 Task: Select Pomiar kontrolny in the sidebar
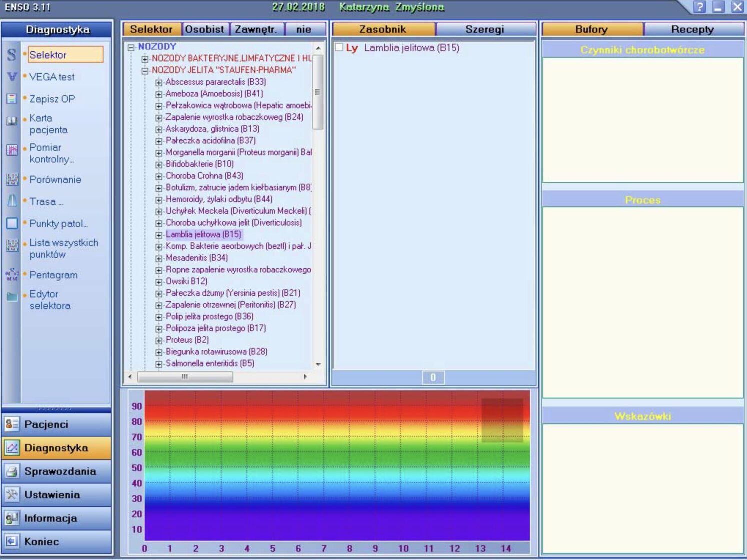click(51, 153)
